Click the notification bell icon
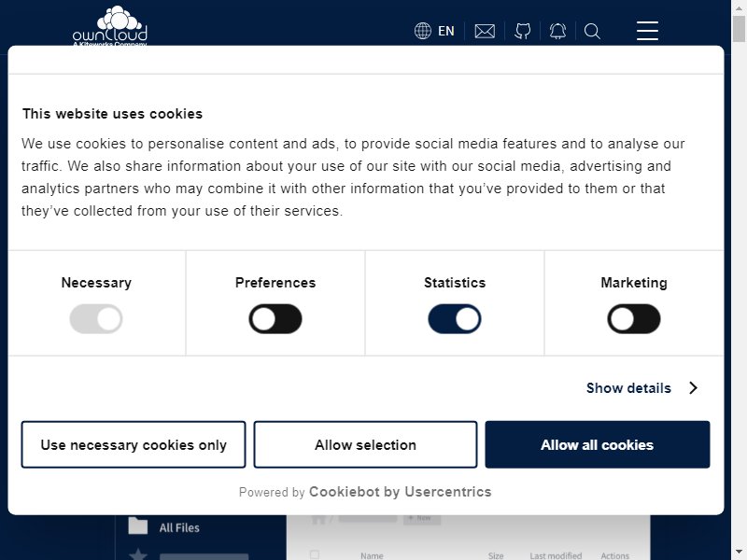The height and width of the screenshot is (560, 747). (557, 31)
